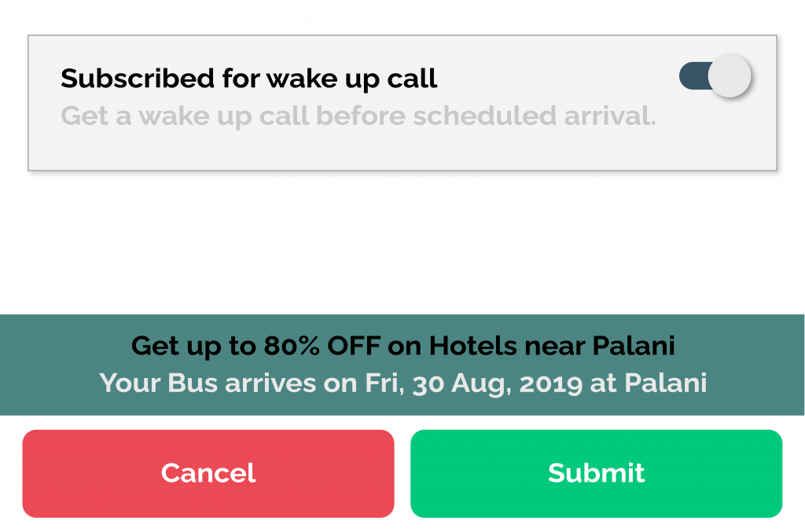805x532 pixels.
Task: Click the word 'Cancel' on red button
Action: click(x=208, y=473)
